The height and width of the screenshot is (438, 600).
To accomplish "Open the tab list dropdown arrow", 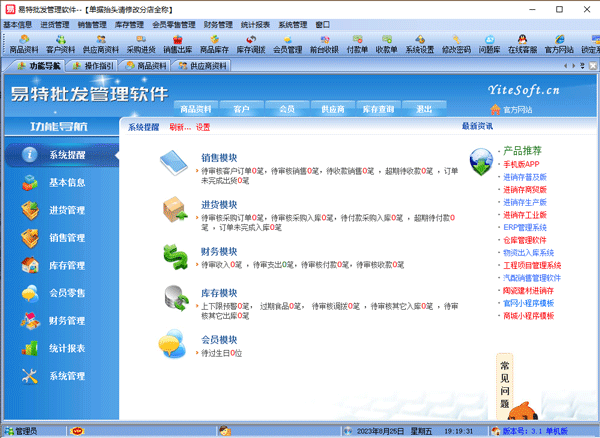I will pos(582,66).
